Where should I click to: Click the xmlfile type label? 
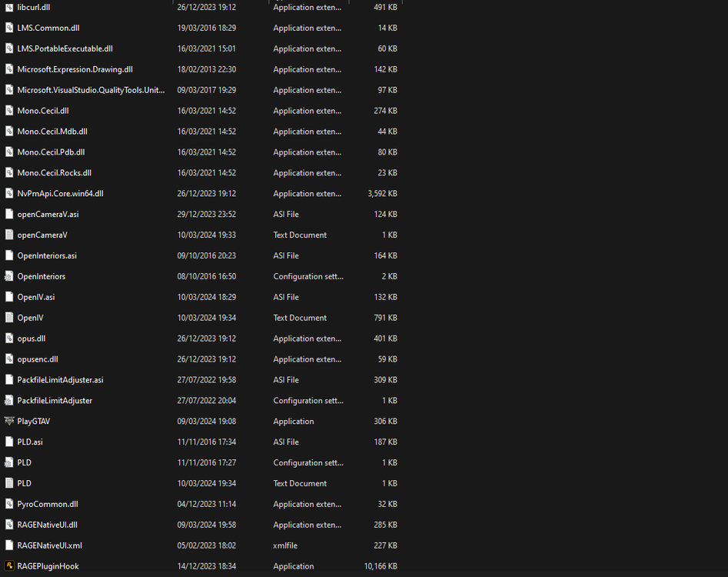pos(285,545)
